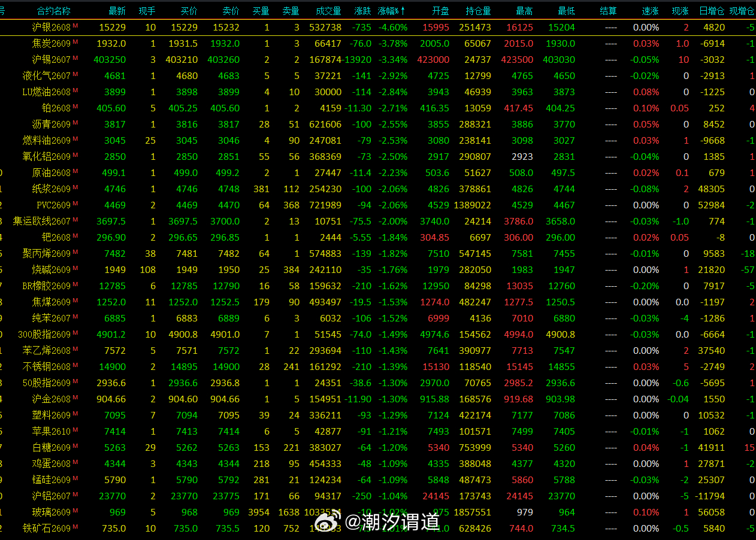The image size is (756, 540).
Task: Sort by the 最新 column header
Action: [117, 11]
